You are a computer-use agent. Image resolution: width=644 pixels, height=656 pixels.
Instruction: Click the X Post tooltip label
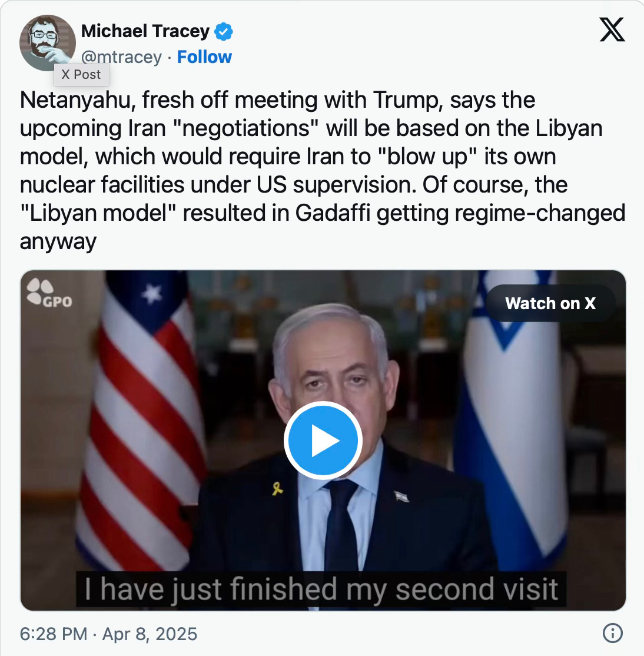(x=81, y=74)
